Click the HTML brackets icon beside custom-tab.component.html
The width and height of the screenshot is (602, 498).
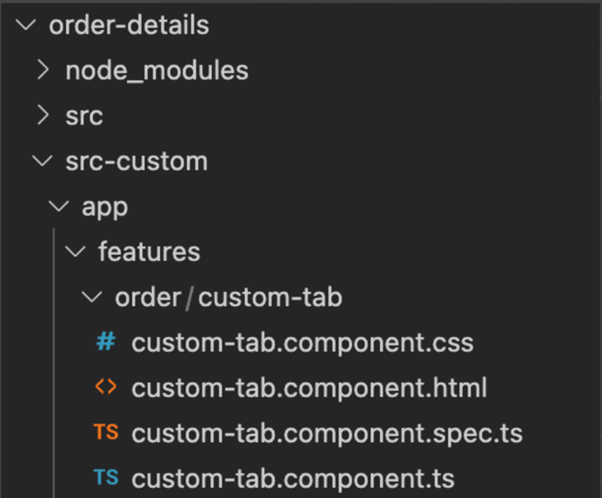coord(106,387)
